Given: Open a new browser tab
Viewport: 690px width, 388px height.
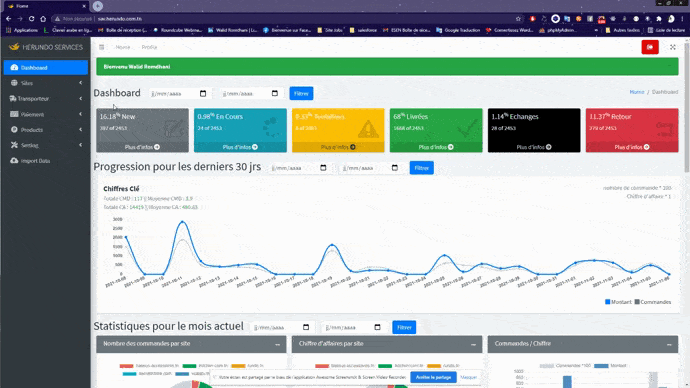Looking at the screenshot, I should tap(98, 6).
